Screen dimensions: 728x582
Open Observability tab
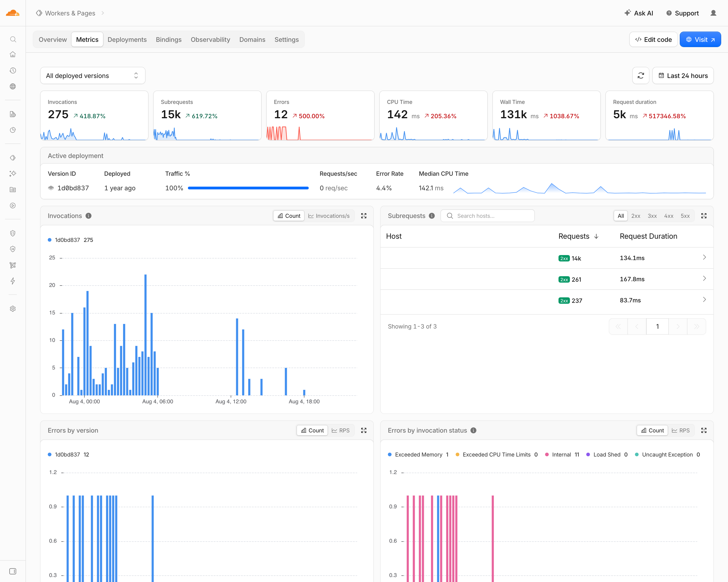point(210,40)
